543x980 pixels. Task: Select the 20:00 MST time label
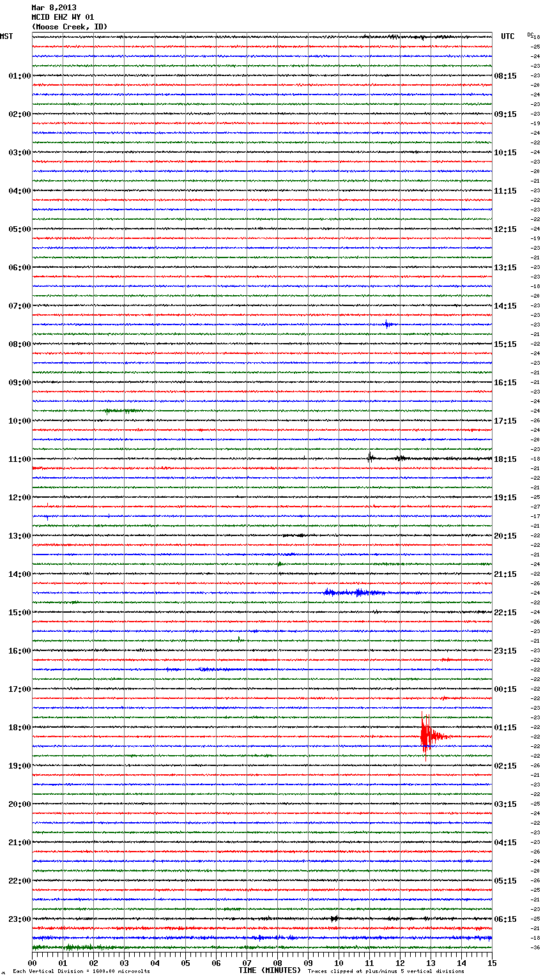[20, 804]
